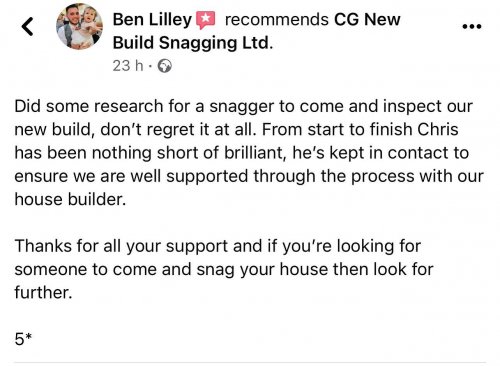This screenshot has height=366, width=500.
Task: Click the "ensure we are well supported" line
Action: [x=249, y=176]
